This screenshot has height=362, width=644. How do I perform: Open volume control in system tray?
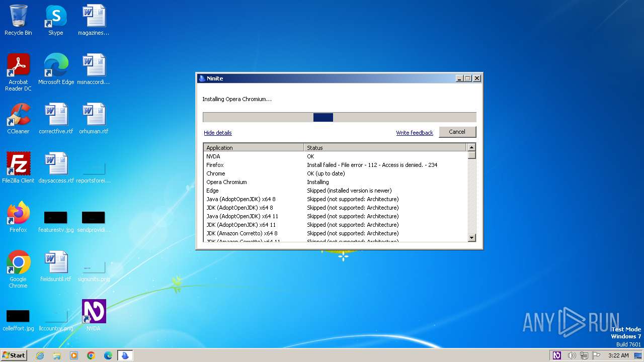click(x=572, y=355)
